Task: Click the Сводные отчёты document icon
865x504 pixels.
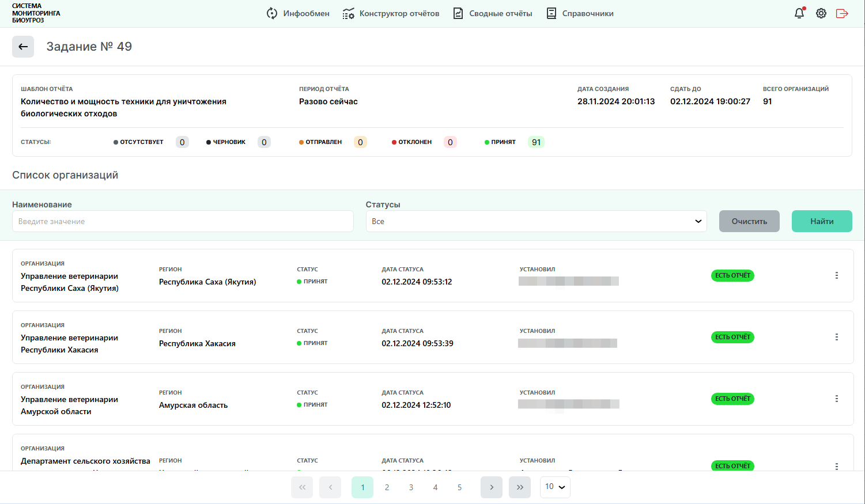Action: [458, 13]
